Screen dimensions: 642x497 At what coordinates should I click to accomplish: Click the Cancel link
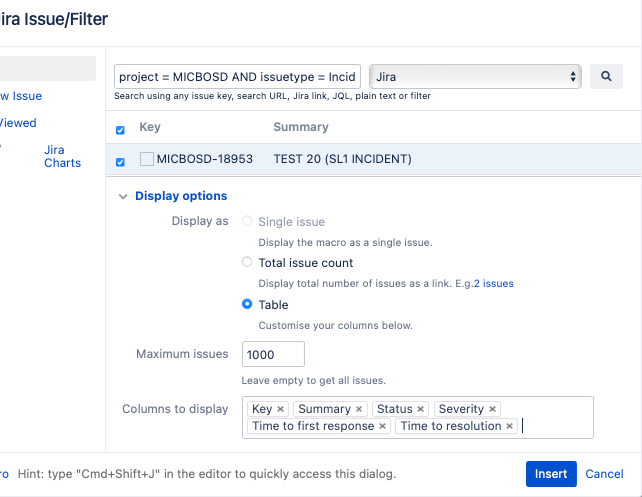pyautogui.click(x=604, y=474)
